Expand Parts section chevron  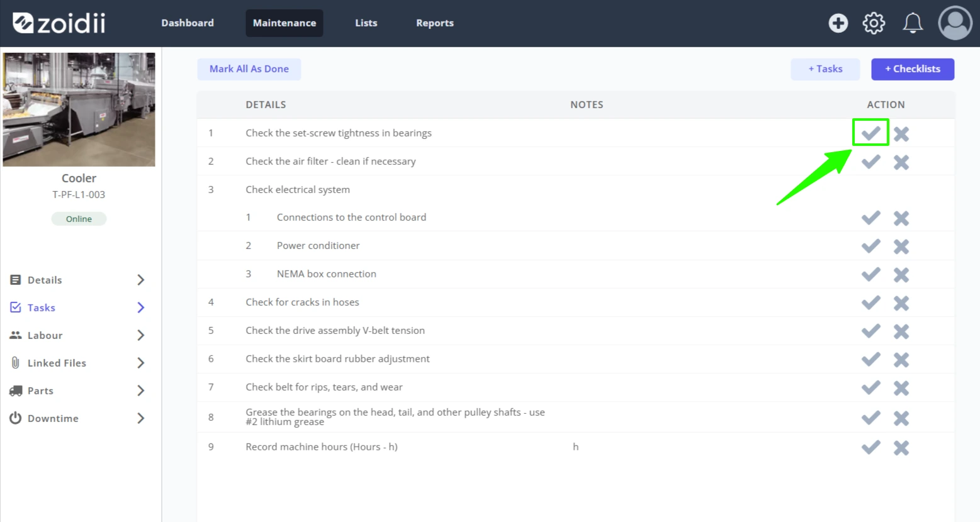point(141,391)
